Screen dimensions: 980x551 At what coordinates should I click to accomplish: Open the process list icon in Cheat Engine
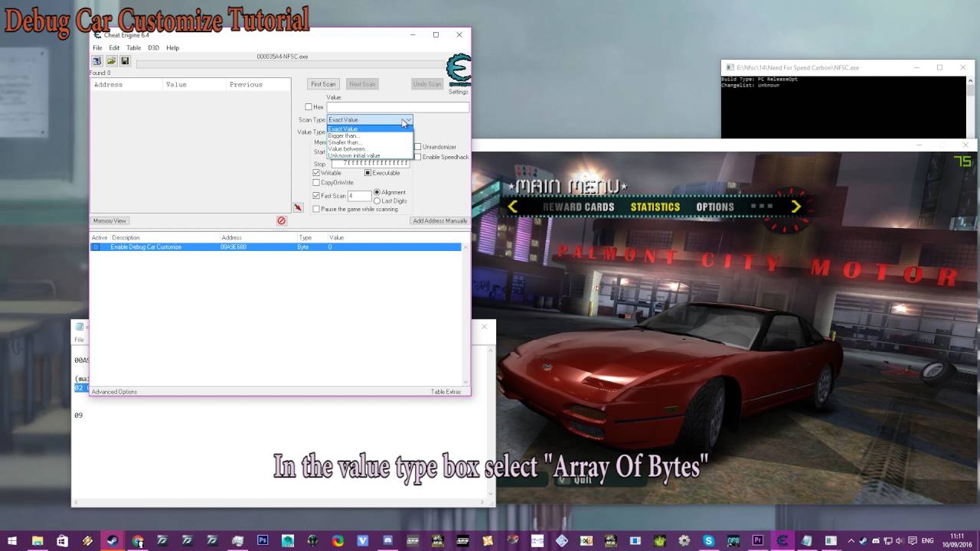click(x=97, y=60)
